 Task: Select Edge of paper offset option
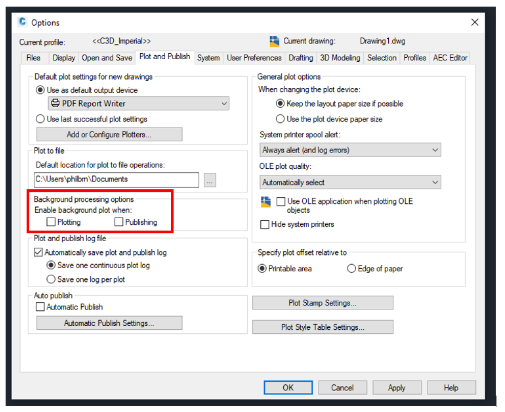click(351, 268)
